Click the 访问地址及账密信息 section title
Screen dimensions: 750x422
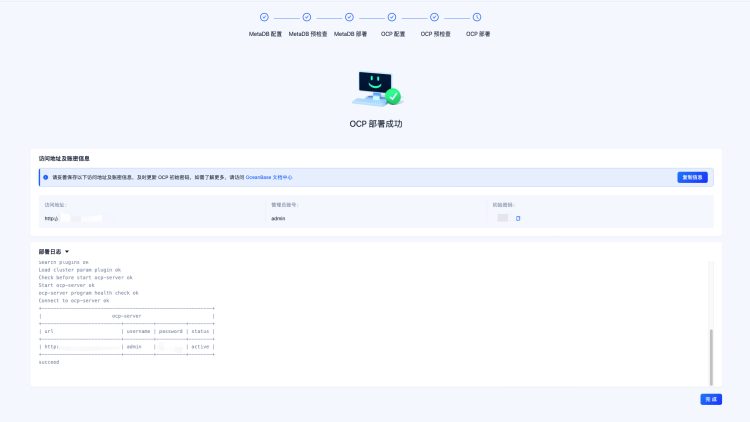(x=64, y=158)
